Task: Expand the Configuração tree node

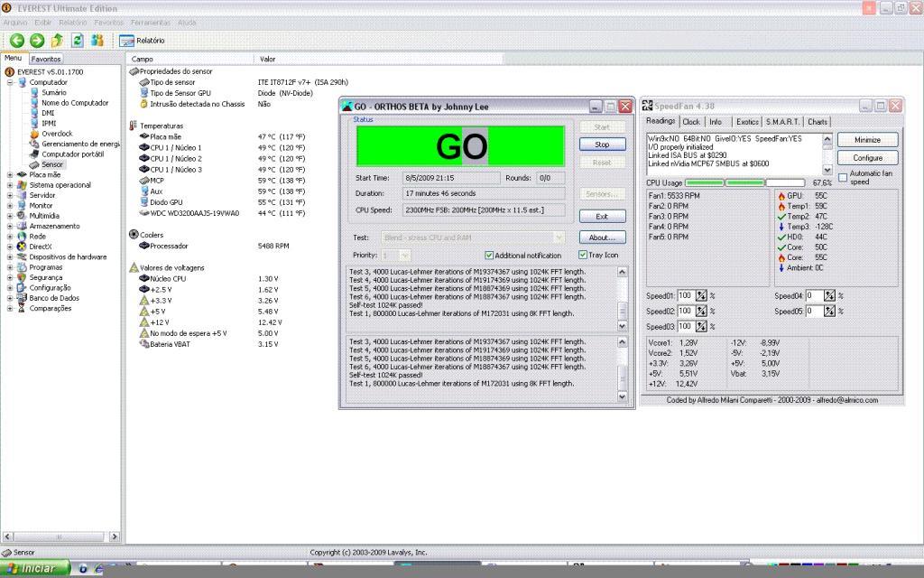Action: [x=10, y=288]
